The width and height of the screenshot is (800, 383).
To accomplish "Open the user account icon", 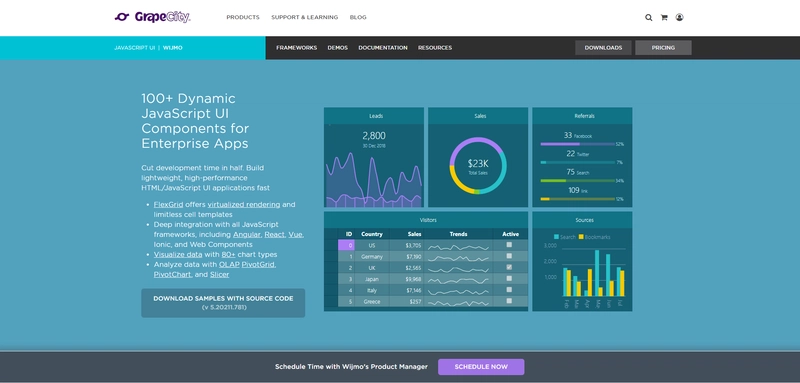I will pos(680,17).
